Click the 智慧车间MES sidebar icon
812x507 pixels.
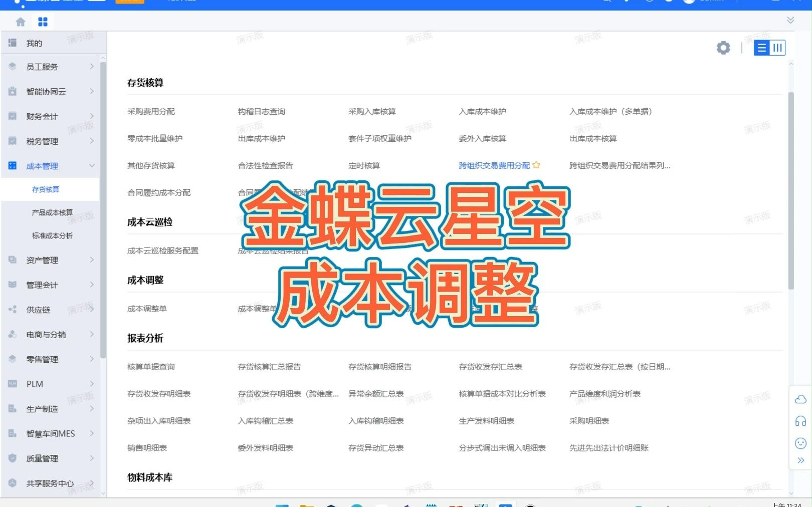pyautogui.click(x=13, y=433)
